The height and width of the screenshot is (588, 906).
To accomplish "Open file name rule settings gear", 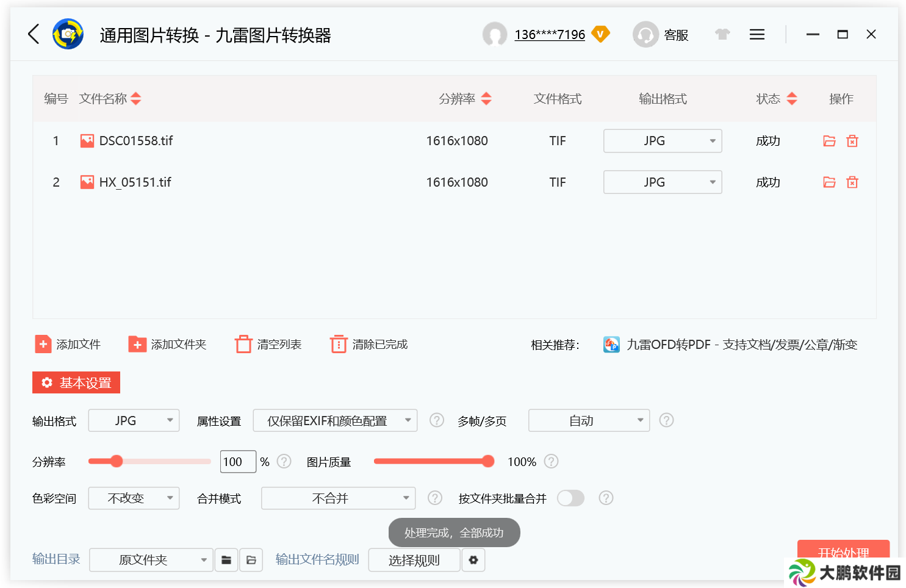I will click(x=473, y=560).
